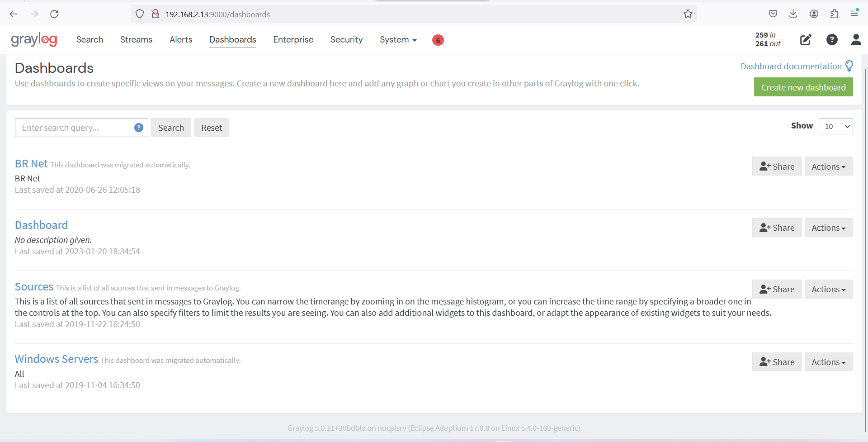The width and height of the screenshot is (868, 442).
Task: Switch to the Security section
Action: click(346, 40)
